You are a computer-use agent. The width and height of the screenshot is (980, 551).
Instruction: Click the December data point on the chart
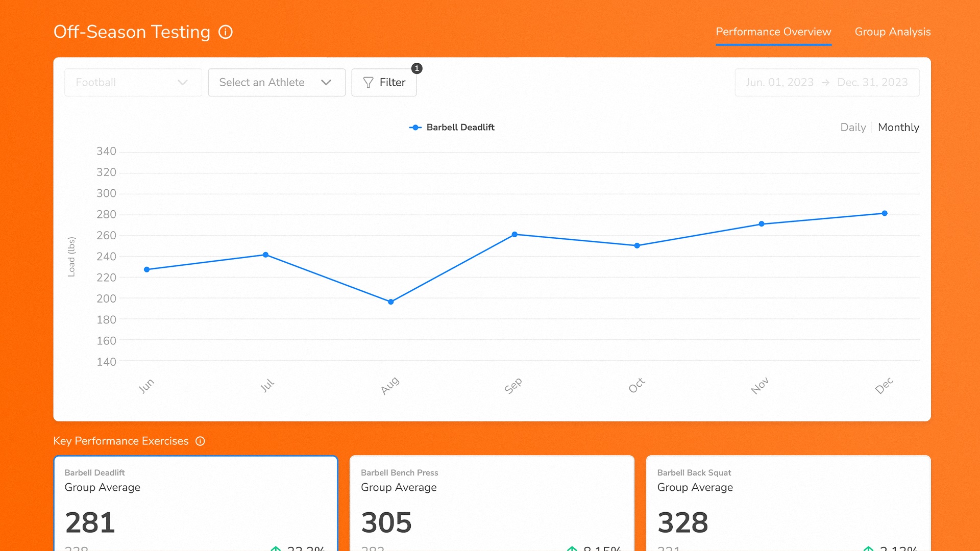(x=885, y=213)
